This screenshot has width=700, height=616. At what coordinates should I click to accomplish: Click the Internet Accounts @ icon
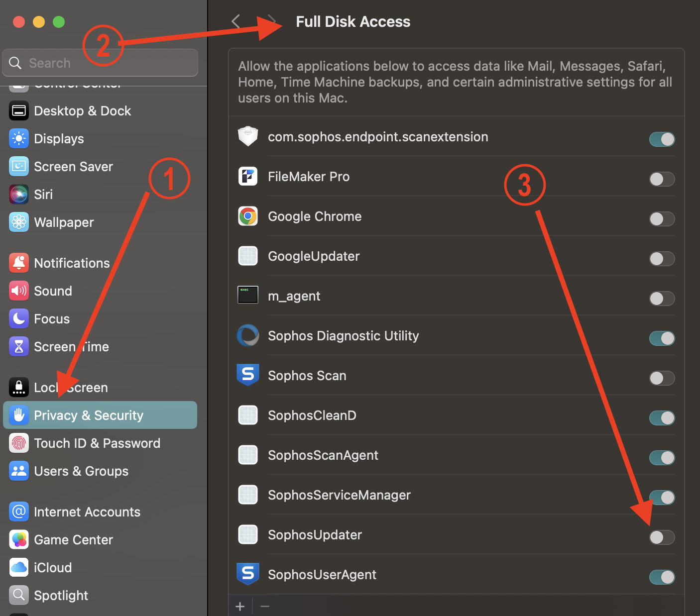click(19, 512)
